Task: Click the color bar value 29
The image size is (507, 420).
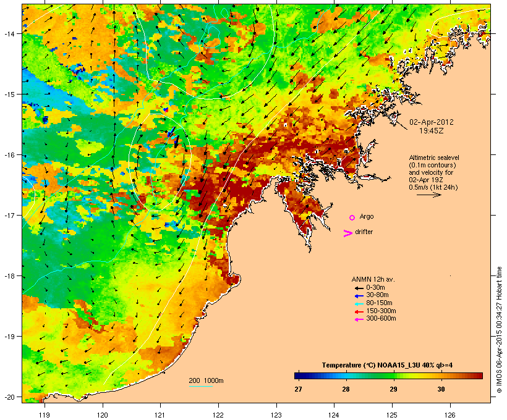Action: click(393, 389)
